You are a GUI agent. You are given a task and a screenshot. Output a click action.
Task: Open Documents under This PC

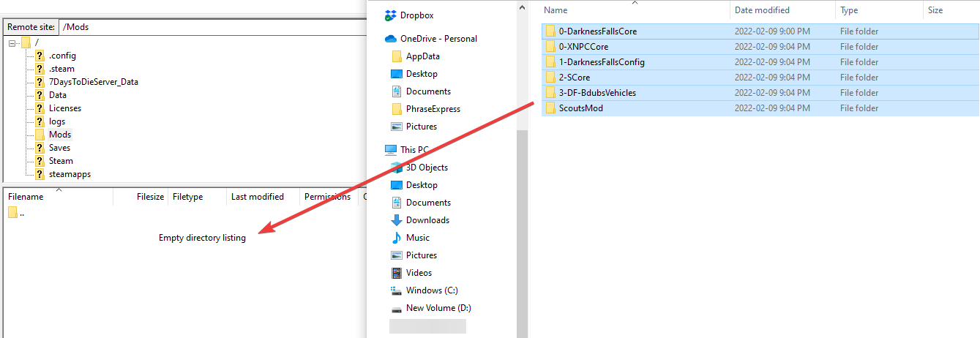coord(428,203)
